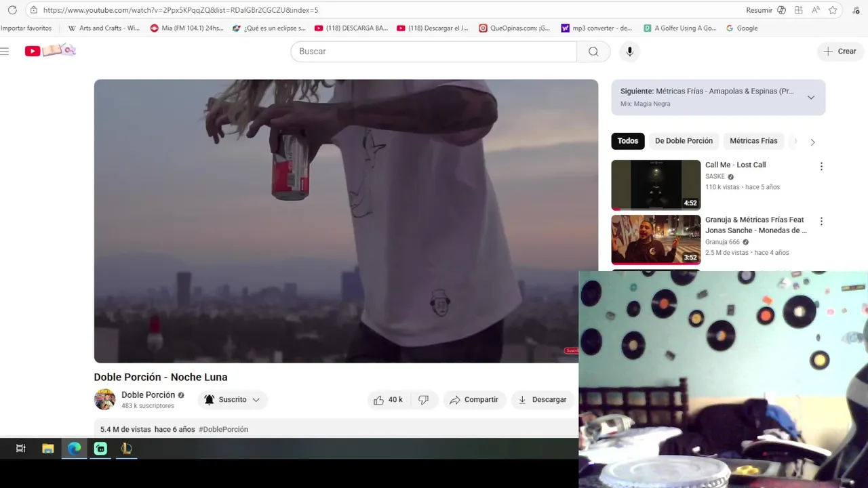Add this page to favorites with the star icon
The width and height of the screenshot is (868, 488).
pyautogui.click(x=833, y=10)
